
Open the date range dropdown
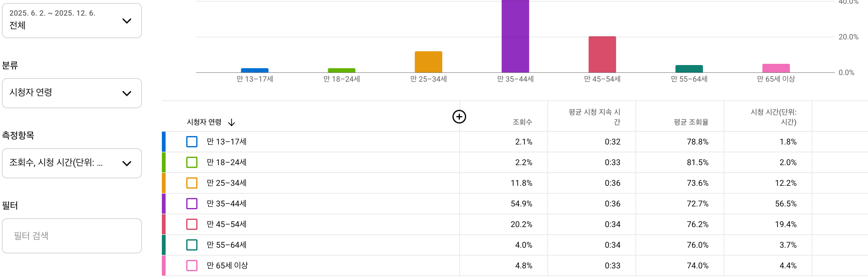(x=72, y=21)
